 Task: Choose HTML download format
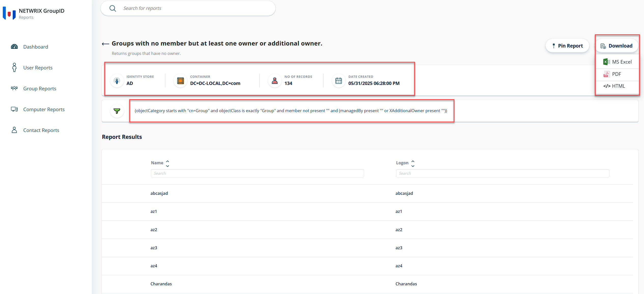(x=618, y=86)
